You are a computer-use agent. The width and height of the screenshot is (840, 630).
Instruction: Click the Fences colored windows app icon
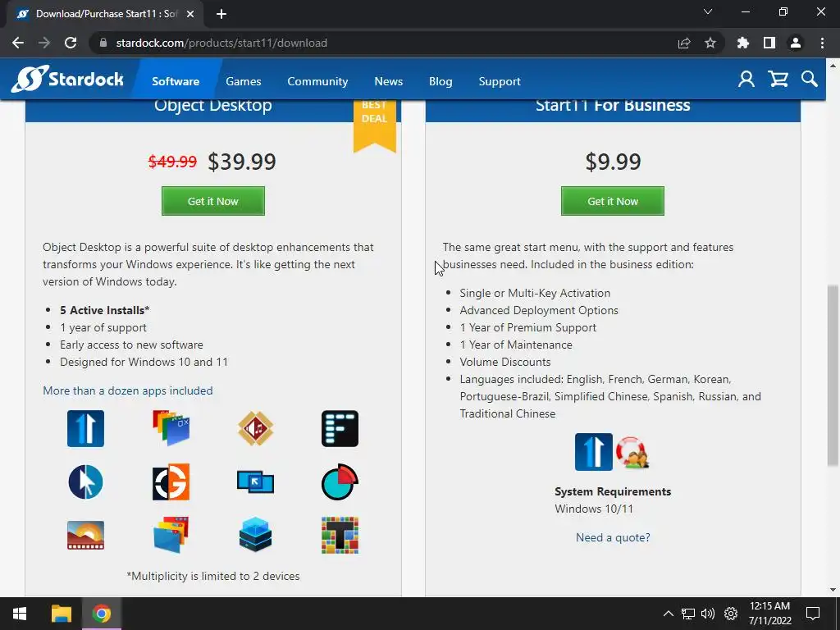(x=171, y=428)
